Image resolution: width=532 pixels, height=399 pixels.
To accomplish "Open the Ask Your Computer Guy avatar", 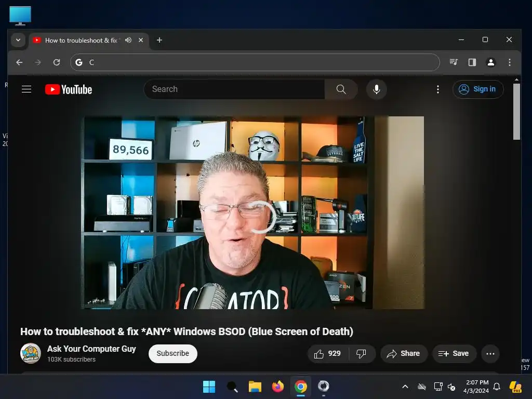I will 31,353.
